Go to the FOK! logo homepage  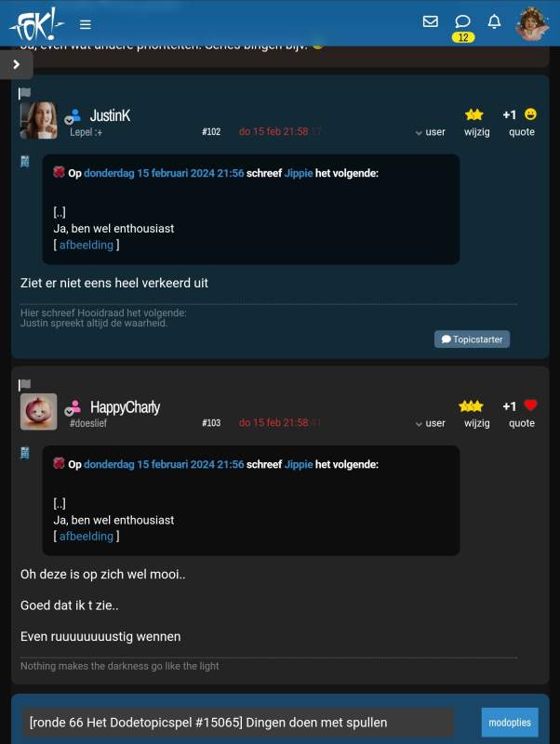click(x=35, y=24)
